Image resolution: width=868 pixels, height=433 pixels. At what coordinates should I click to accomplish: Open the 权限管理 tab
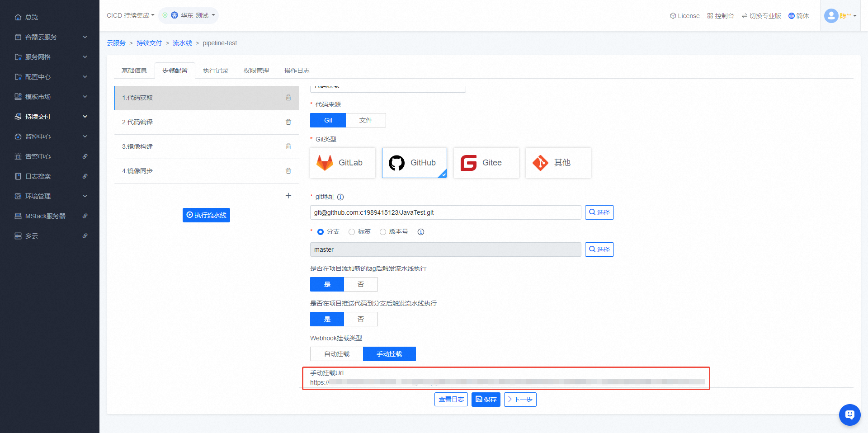tap(256, 71)
